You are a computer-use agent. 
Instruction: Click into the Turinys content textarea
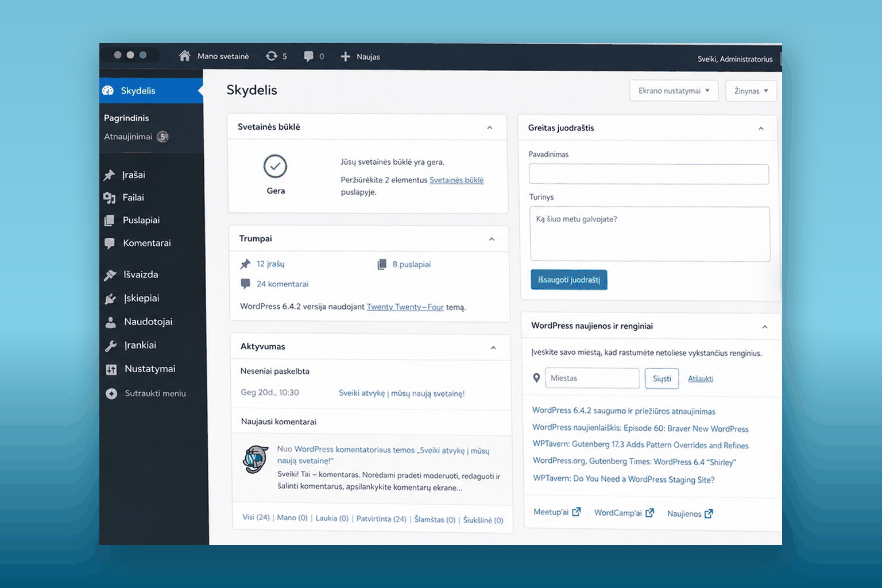pos(649,234)
